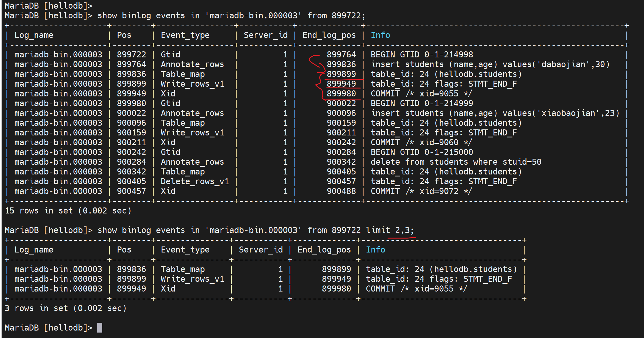The height and width of the screenshot is (338, 644).
Task: Click the Info header in first table
Action: point(380,35)
